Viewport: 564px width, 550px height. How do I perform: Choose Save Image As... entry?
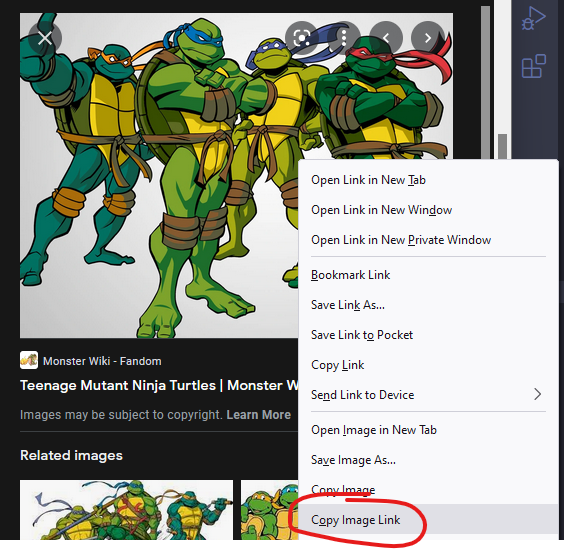click(428, 460)
